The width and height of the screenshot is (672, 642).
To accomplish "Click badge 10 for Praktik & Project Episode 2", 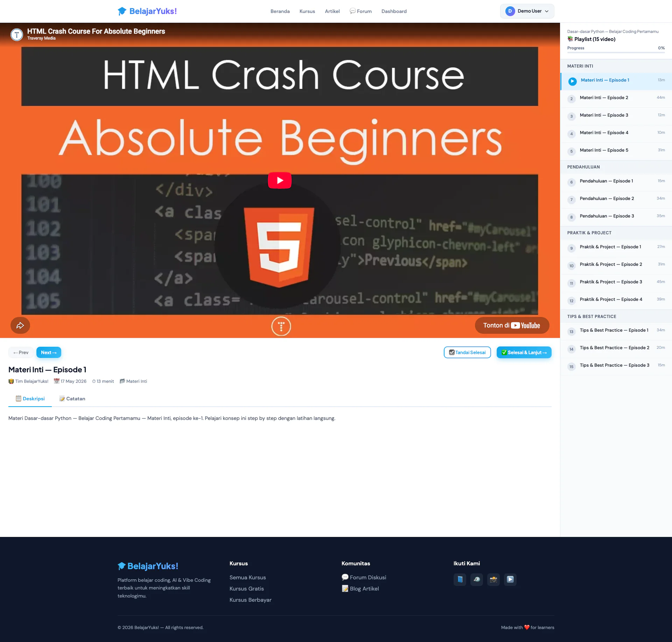I will click(572, 265).
